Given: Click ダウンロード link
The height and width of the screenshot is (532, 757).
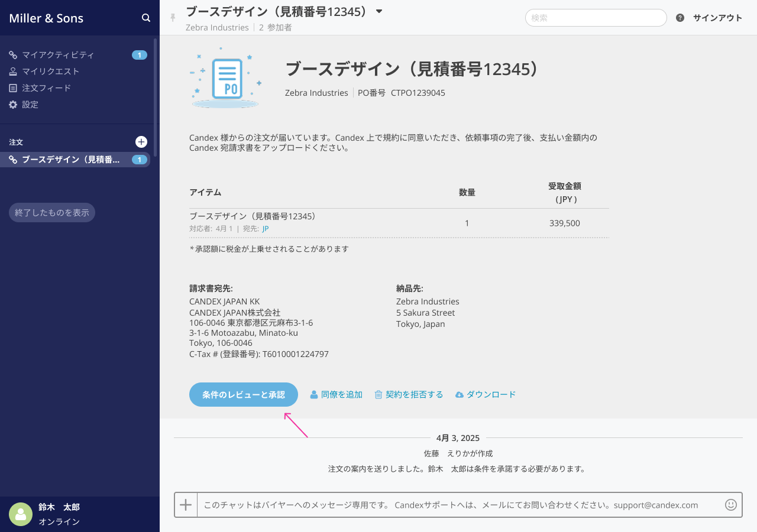Looking at the screenshot, I should pyautogui.click(x=486, y=395).
